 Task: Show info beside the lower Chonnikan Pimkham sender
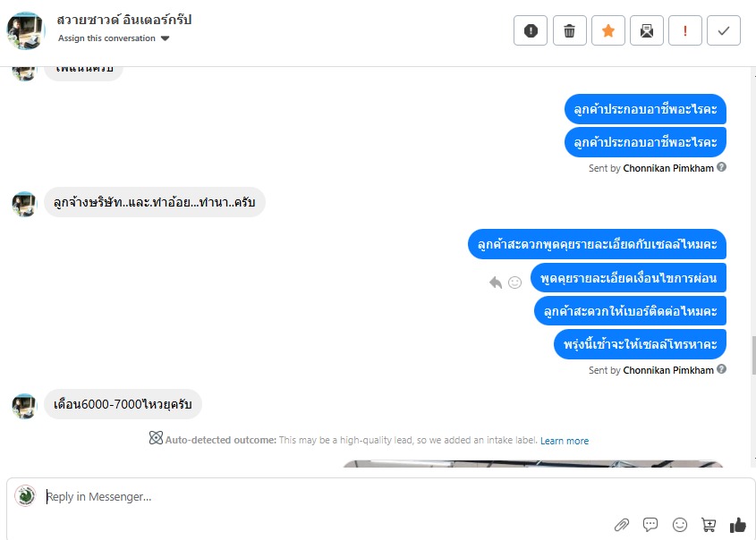coord(721,369)
